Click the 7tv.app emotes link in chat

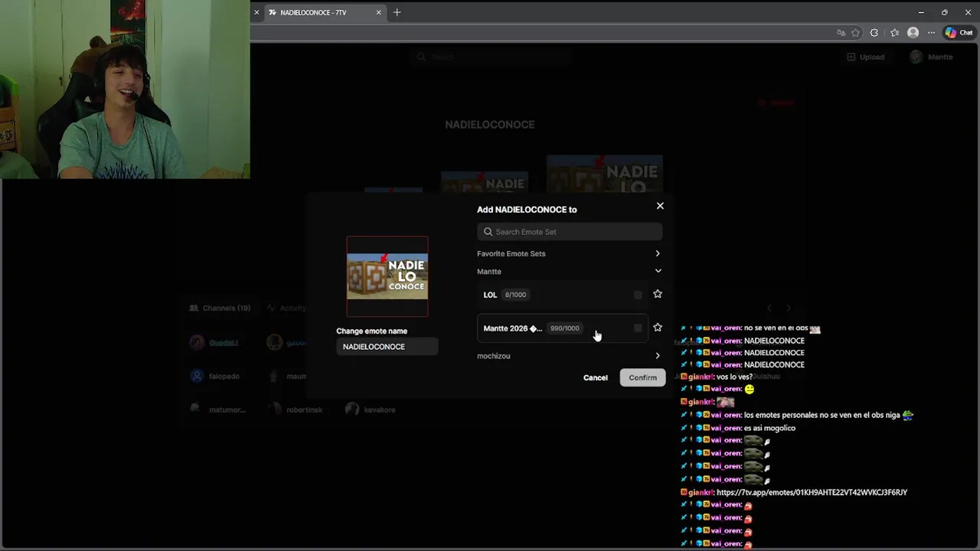tap(812, 492)
